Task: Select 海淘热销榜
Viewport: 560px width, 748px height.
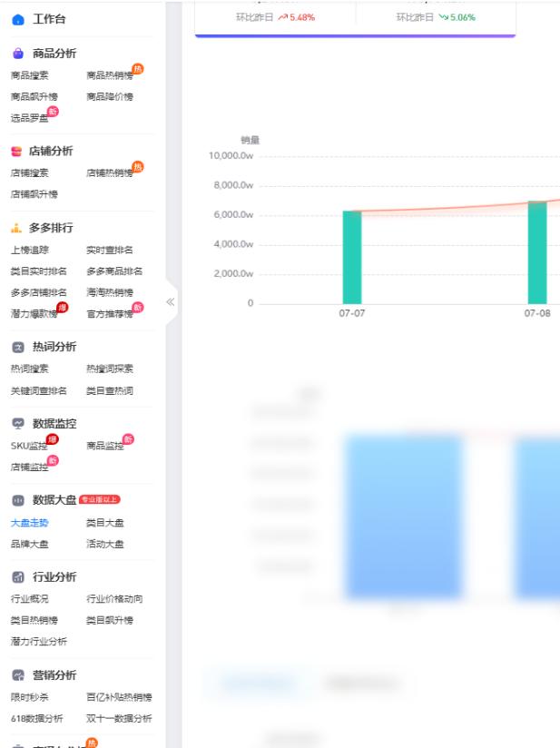Action: click(x=110, y=292)
